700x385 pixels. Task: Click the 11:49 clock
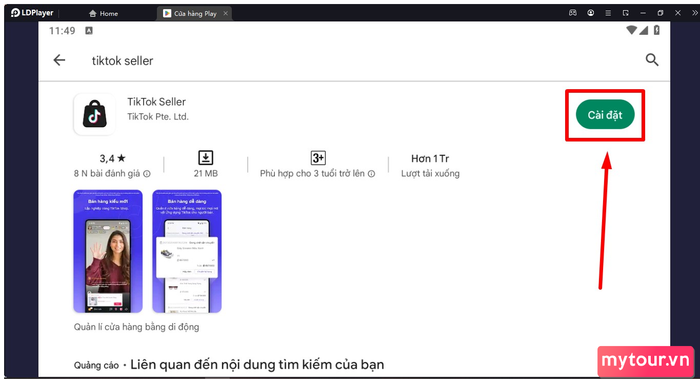tap(62, 31)
